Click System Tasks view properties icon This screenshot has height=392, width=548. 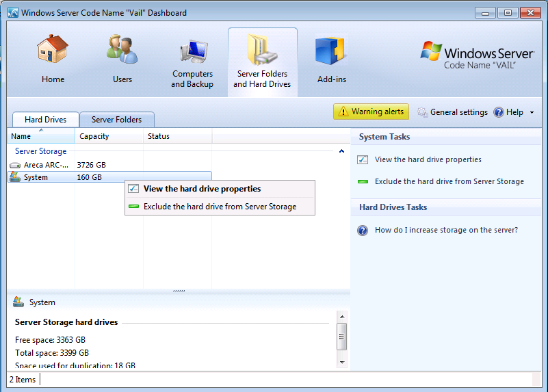[363, 159]
